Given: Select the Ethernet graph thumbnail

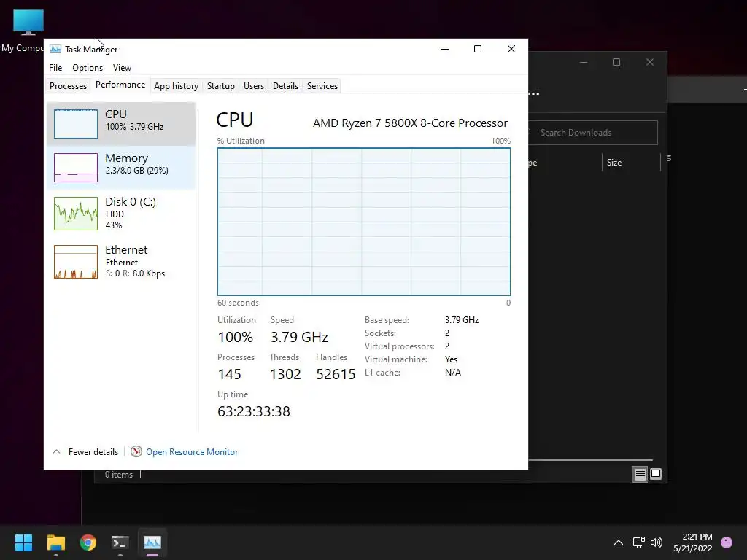Looking at the screenshot, I should pyautogui.click(x=76, y=262).
